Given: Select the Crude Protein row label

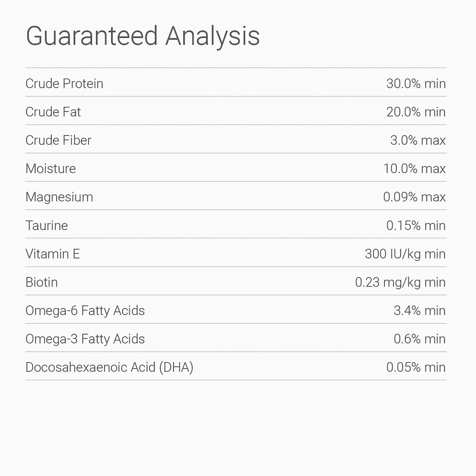Looking at the screenshot, I should click(x=64, y=84).
